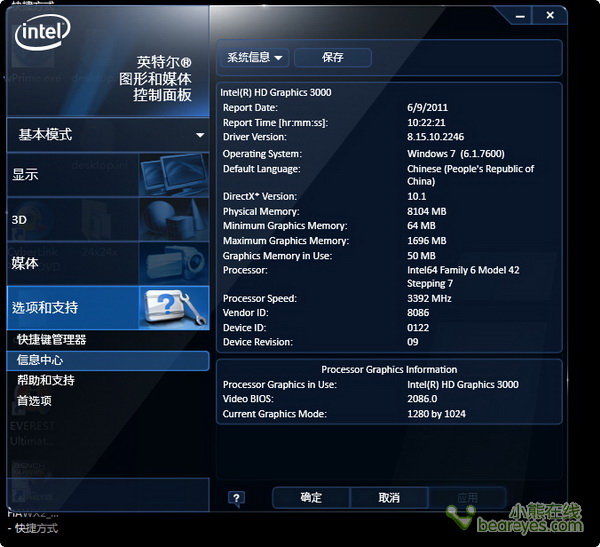Screen dimensions: 600x547
Task: Click the Maximum Graphics Memory 1696 MB value
Action: click(x=427, y=241)
